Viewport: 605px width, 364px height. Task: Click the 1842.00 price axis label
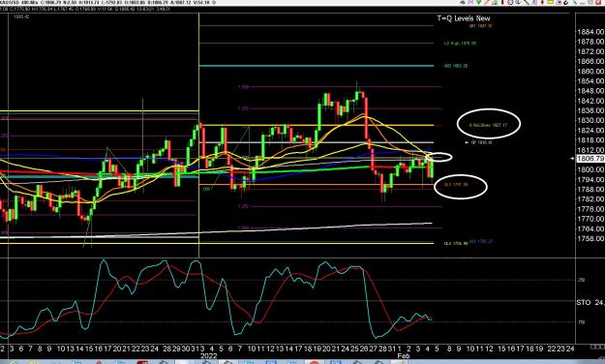click(x=590, y=101)
